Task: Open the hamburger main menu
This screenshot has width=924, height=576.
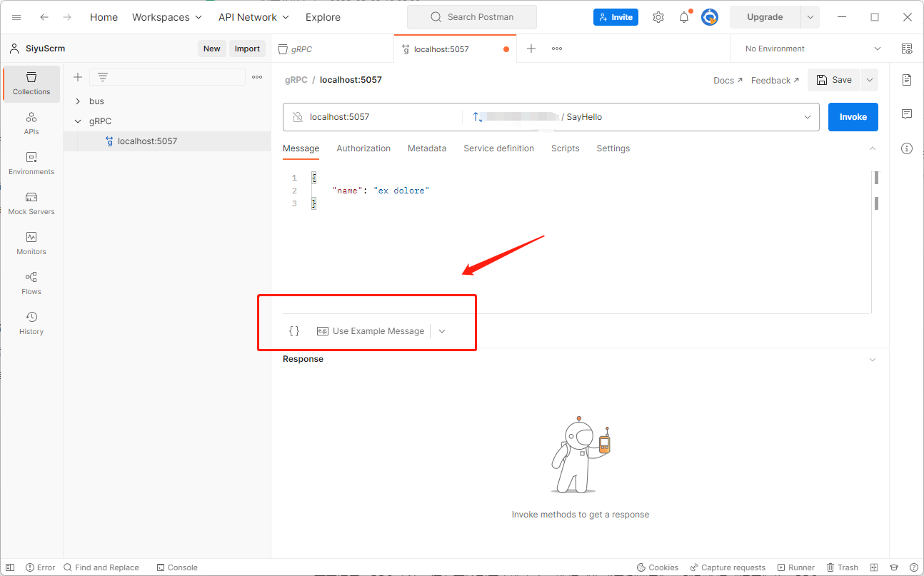Action: tap(16, 17)
